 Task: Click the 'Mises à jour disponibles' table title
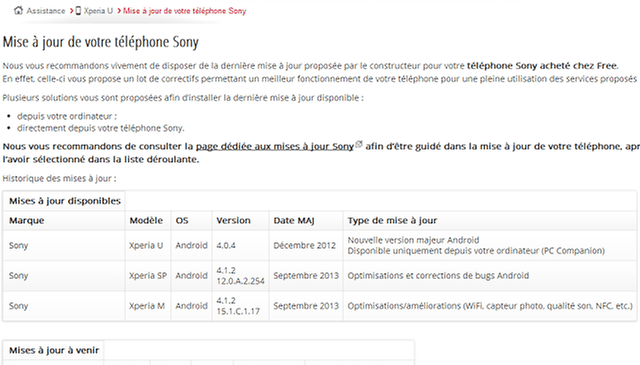coord(65,201)
